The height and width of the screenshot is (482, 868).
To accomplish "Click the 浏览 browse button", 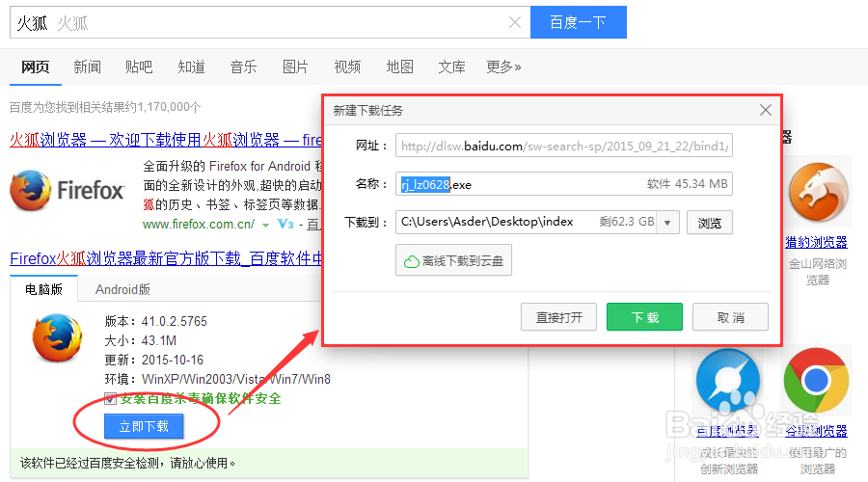I will click(710, 223).
